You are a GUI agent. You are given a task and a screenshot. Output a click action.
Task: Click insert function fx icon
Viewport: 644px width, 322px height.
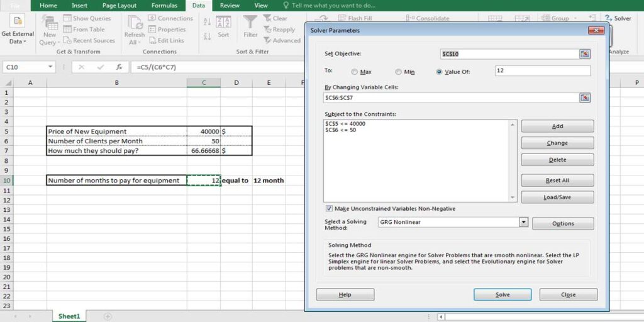[119, 67]
